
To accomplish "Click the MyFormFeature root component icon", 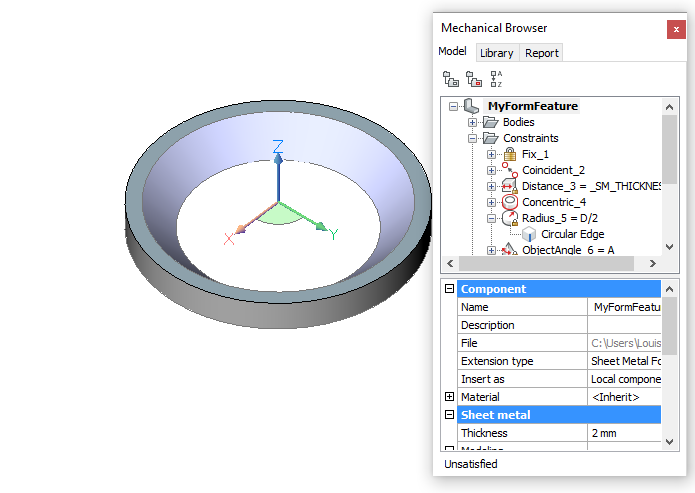I will pyautogui.click(x=472, y=106).
